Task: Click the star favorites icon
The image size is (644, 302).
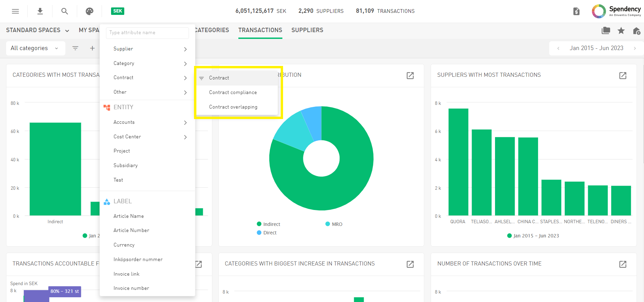Action: click(x=621, y=31)
